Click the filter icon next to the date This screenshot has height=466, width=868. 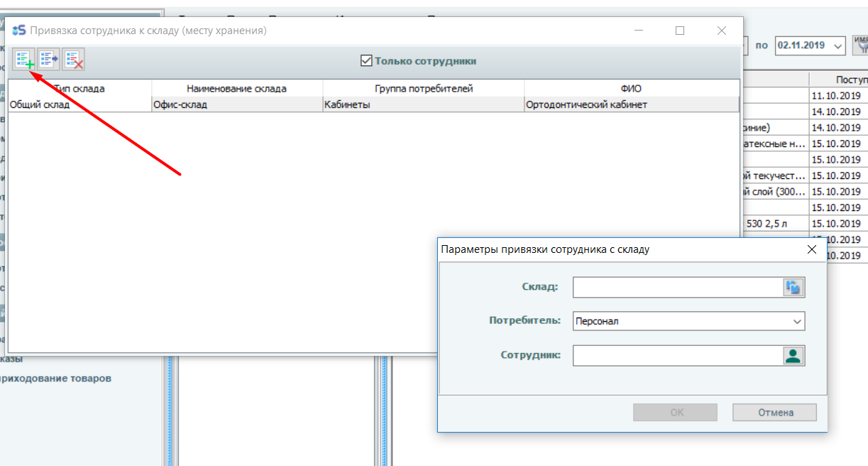point(862,45)
